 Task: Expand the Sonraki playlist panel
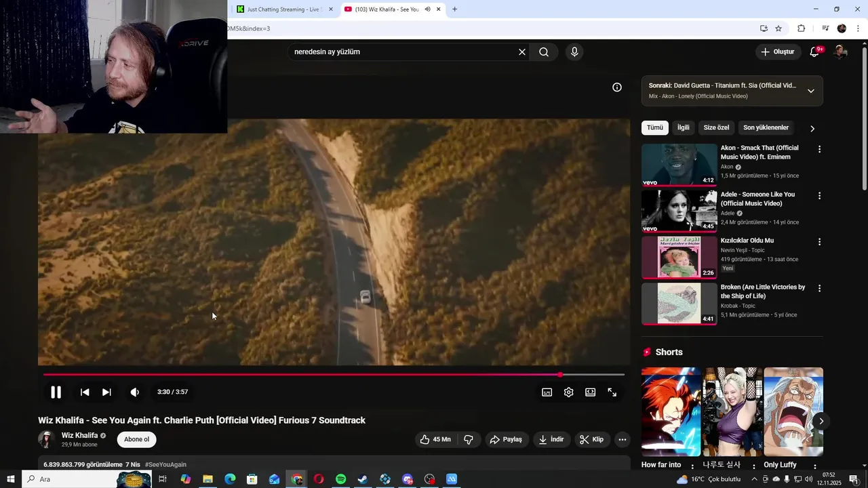pyautogui.click(x=811, y=91)
